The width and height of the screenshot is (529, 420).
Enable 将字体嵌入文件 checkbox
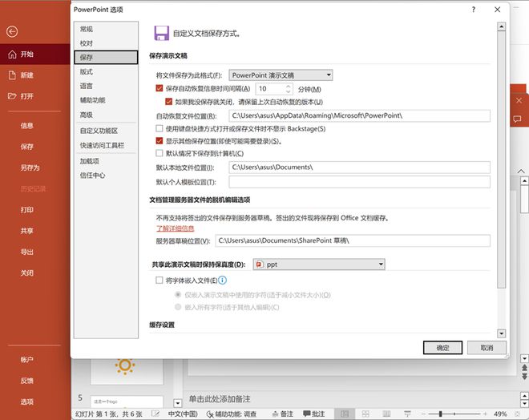point(160,280)
